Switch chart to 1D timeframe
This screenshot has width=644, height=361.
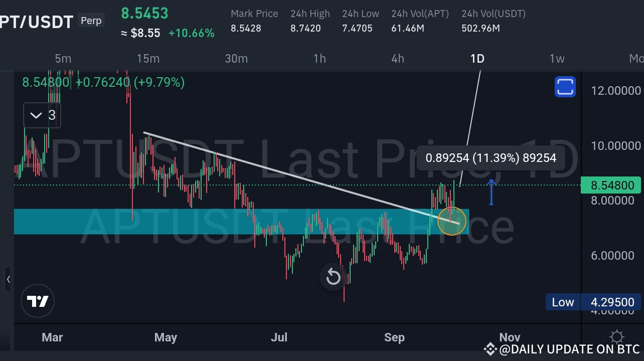point(477,59)
